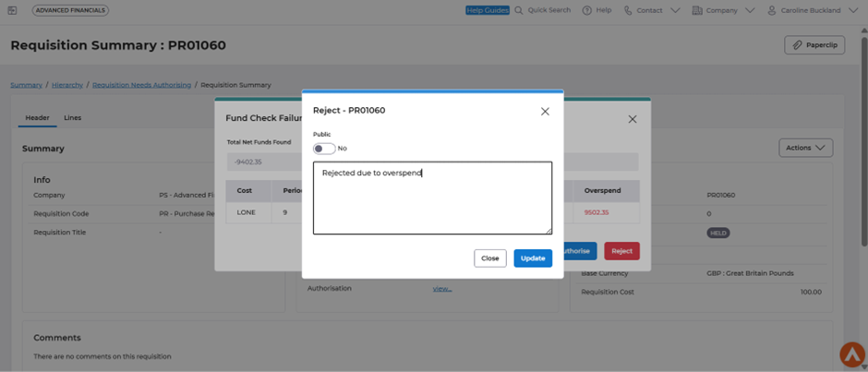Open the orange assistant logo icon
The height and width of the screenshot is (372, 868).
[x=852, y=354]
